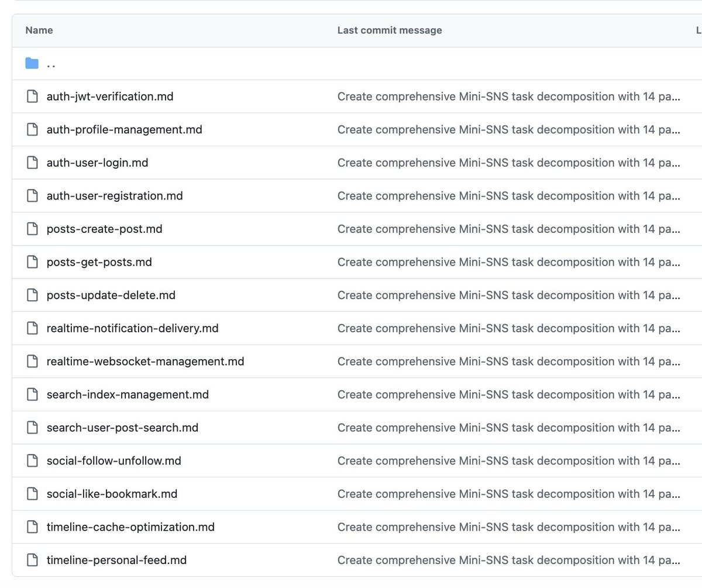Click the file icon beside search-index-management.md
Image resolution: width=702 pixels, height=588 pixels.
click(32, 394)
